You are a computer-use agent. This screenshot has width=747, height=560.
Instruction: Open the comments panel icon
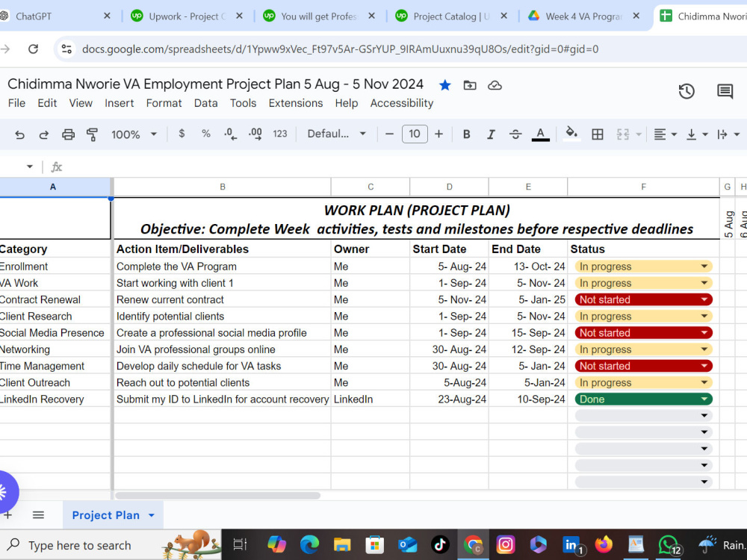[725, 91]
